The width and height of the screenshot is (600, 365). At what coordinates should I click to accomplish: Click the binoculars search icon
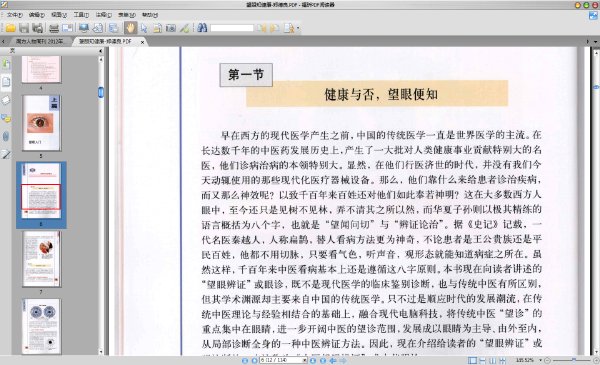[202, 28]
